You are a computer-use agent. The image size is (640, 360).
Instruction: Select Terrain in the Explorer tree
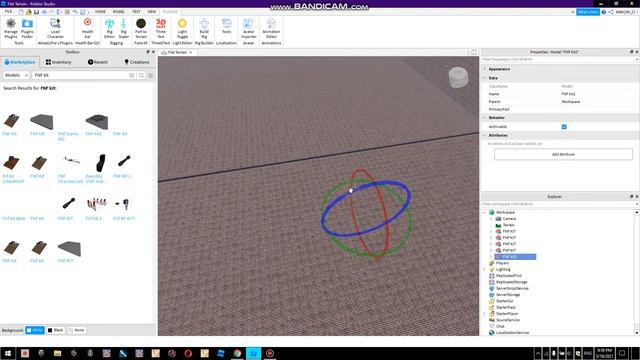pos(508,225)
